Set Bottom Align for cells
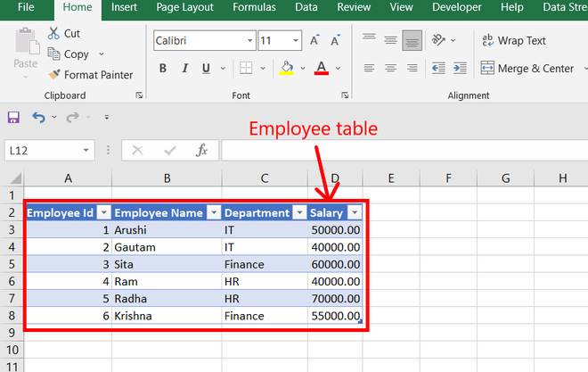Viewport: 588px width, 372px height. coord(412,40)
